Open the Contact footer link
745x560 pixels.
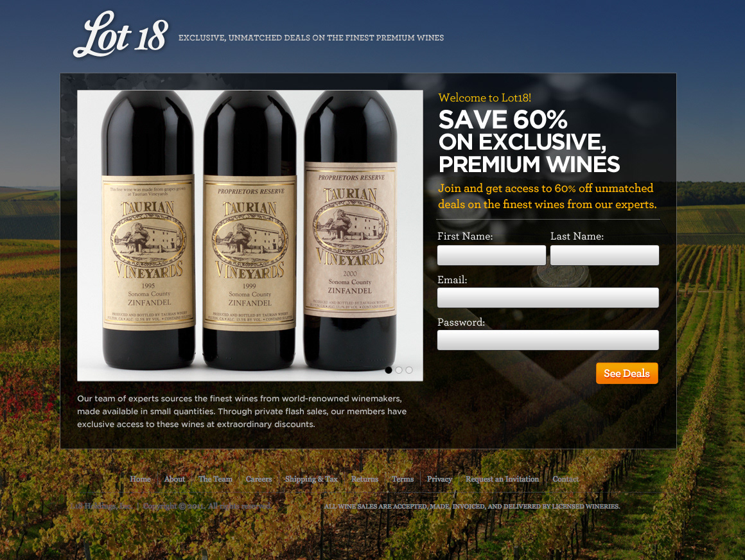click(565, 479)
